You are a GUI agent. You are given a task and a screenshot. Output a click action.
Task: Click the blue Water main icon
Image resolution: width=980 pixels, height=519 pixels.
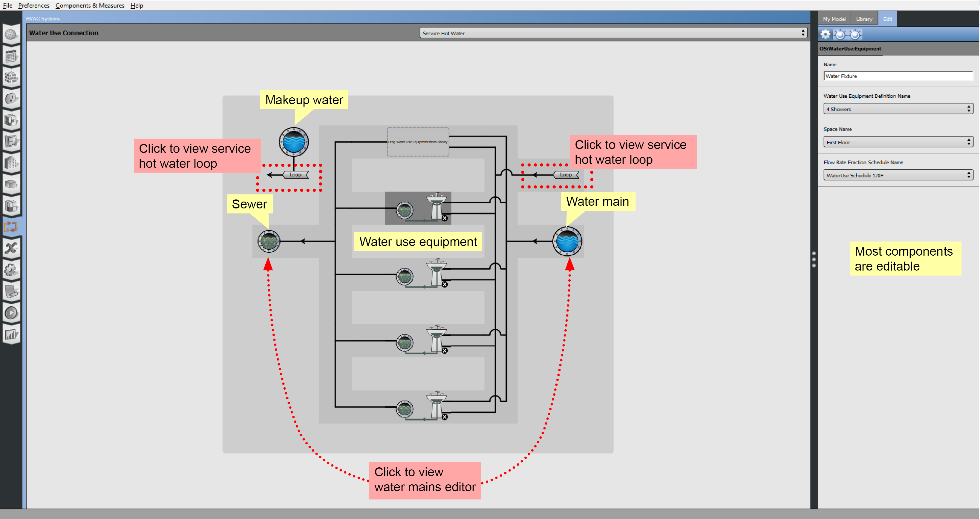tap(567, 241)
